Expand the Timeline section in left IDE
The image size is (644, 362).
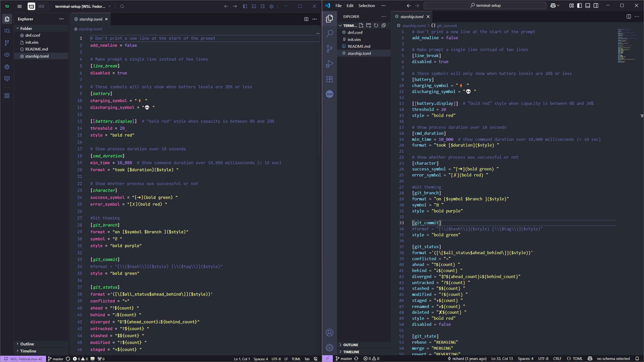(x=42, y=351)
